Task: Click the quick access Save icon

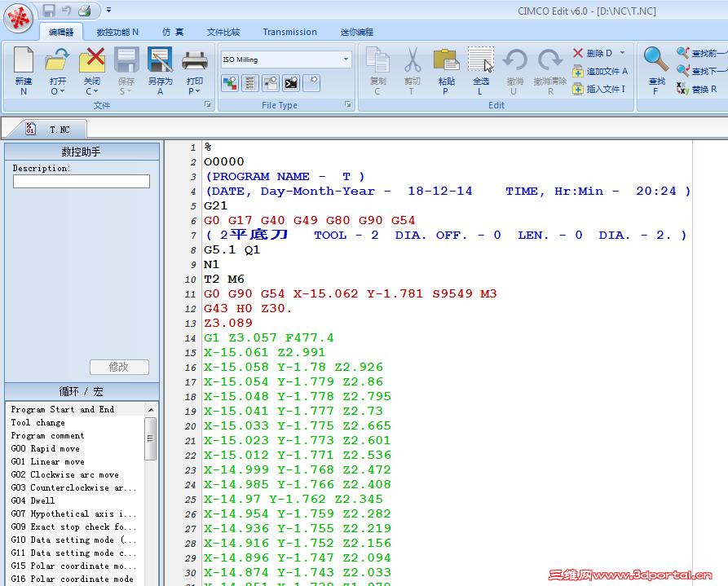Action: coord(49,11)
